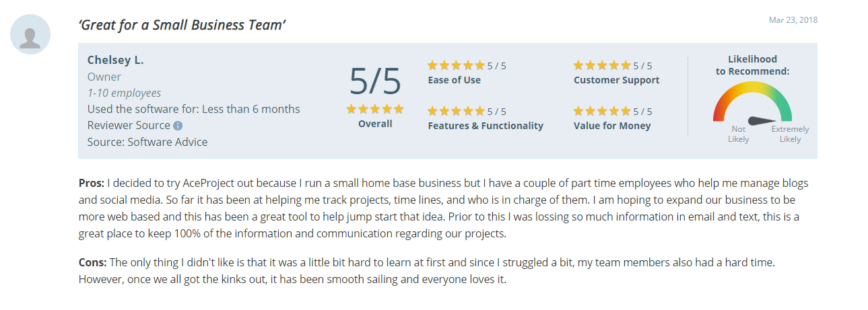Click the Reviewer Source info icon
The width and height of the screenshot is (868, 310).
pyautogui.click(x=178, y=126)
